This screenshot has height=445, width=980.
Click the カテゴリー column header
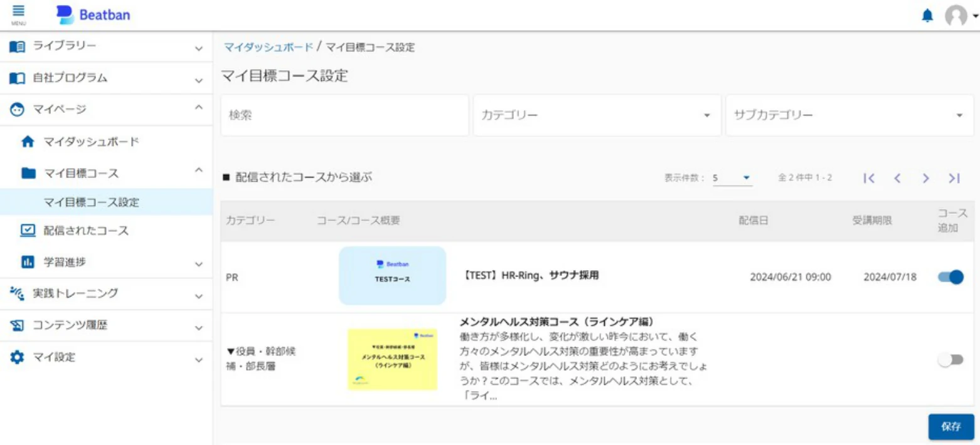pos(250,221)
